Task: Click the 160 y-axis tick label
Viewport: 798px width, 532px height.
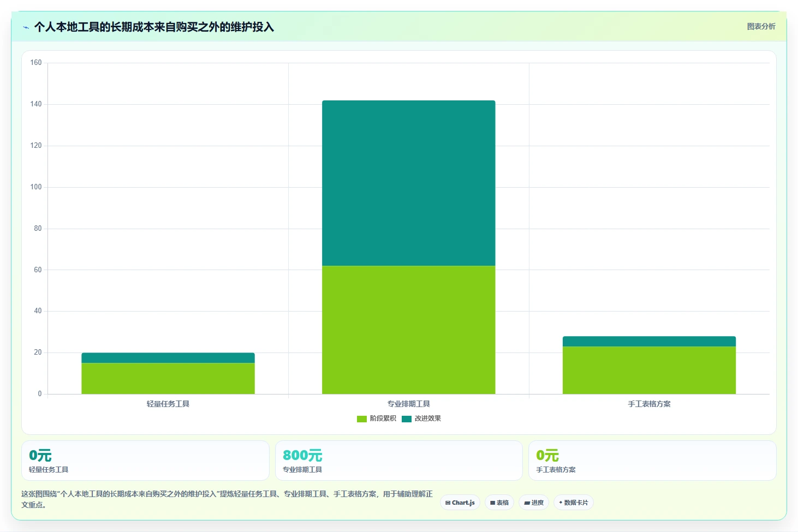Action: [x=36, y=63]
